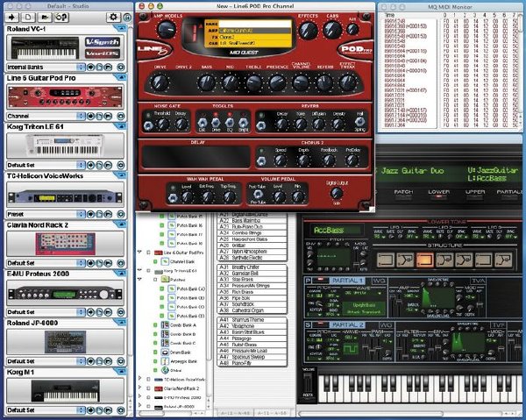Select patch A38 Cathedral Organ
This screenshot has width=526, height=420.
click(252, 310)
